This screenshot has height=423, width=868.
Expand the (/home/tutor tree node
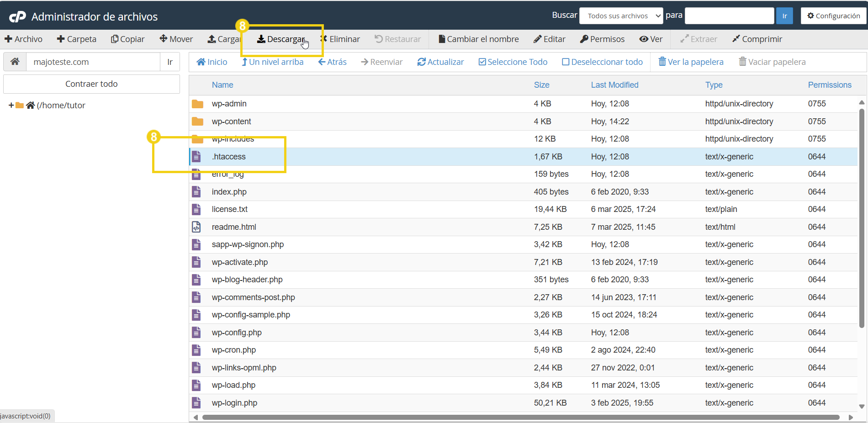[x=11, y=106]
